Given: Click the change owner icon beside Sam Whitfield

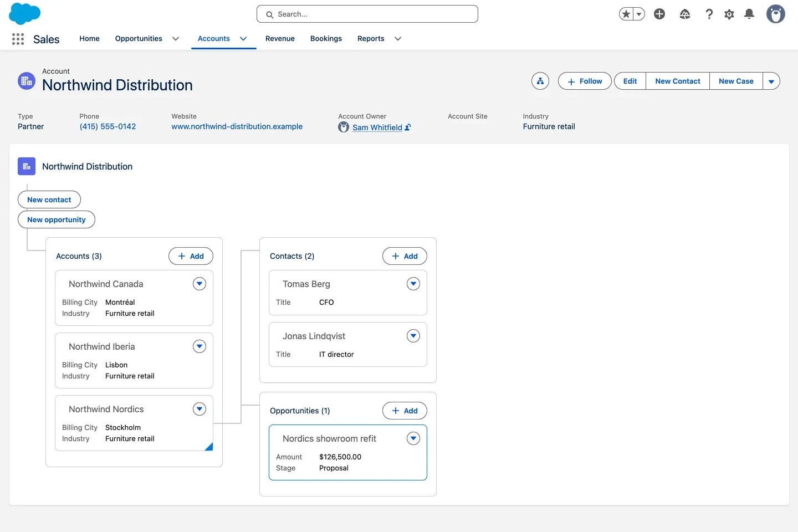Looking at the screenshot, I should pyautogui.click(x=408, y=127).
